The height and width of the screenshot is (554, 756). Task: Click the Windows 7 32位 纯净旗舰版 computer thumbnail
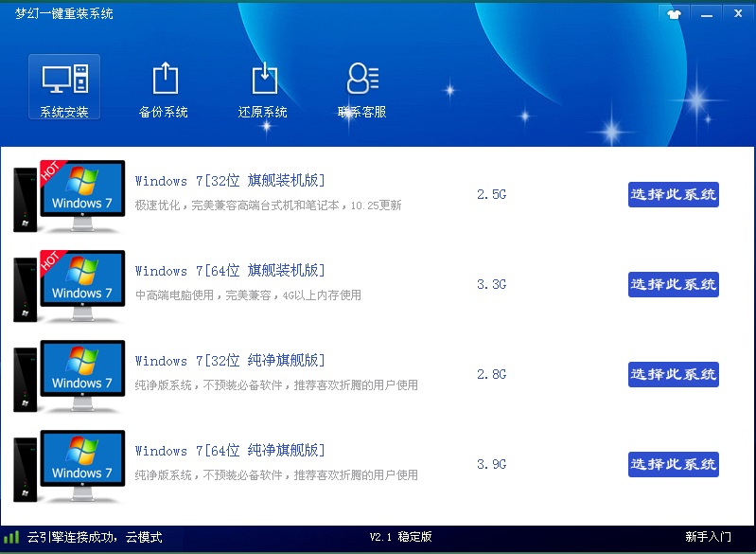69,376
